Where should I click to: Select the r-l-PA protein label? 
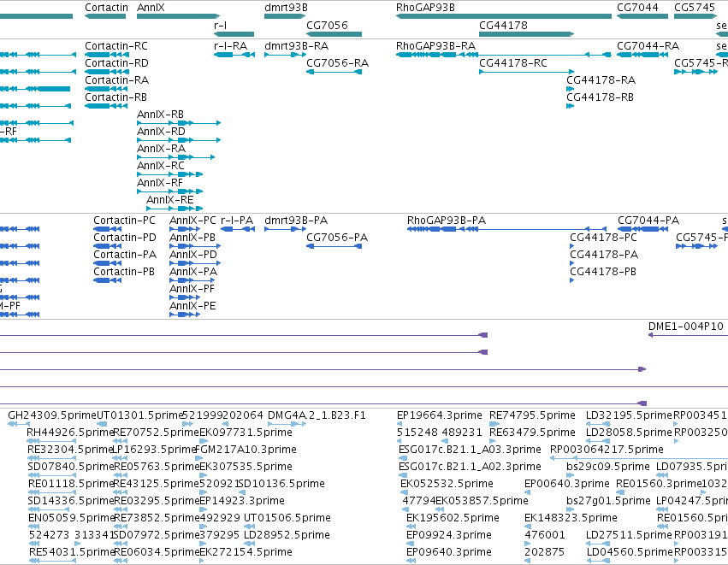tap(237, 221)
